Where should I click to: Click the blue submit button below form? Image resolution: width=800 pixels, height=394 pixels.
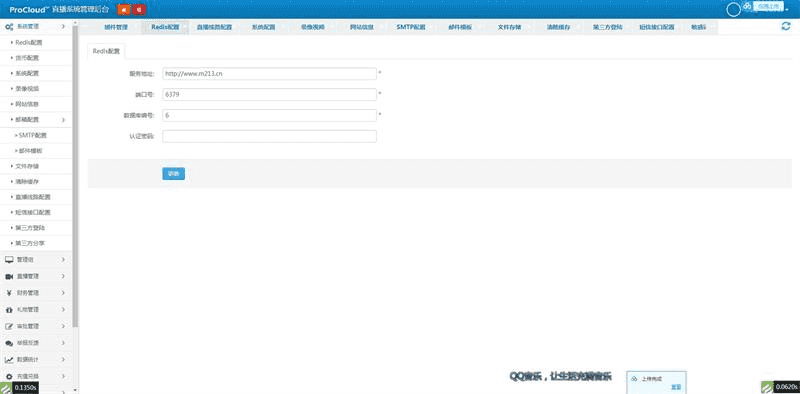pyautogui.click(x=173, y=174)
